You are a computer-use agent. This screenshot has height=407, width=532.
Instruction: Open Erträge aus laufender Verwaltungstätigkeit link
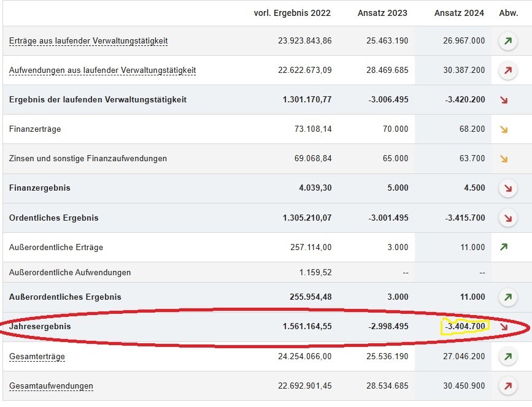[x=88, y=41]
